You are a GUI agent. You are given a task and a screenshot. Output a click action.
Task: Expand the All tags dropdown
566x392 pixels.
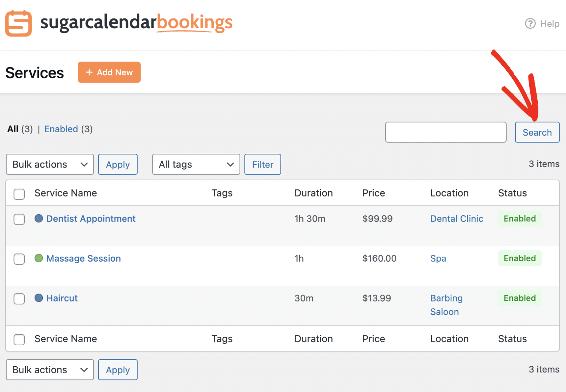196,164
